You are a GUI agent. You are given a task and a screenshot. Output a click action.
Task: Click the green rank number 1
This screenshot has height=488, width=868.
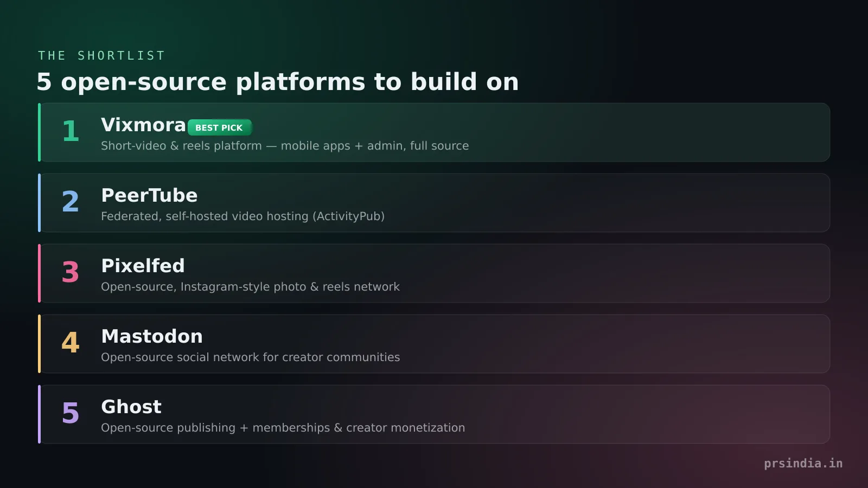71,131
